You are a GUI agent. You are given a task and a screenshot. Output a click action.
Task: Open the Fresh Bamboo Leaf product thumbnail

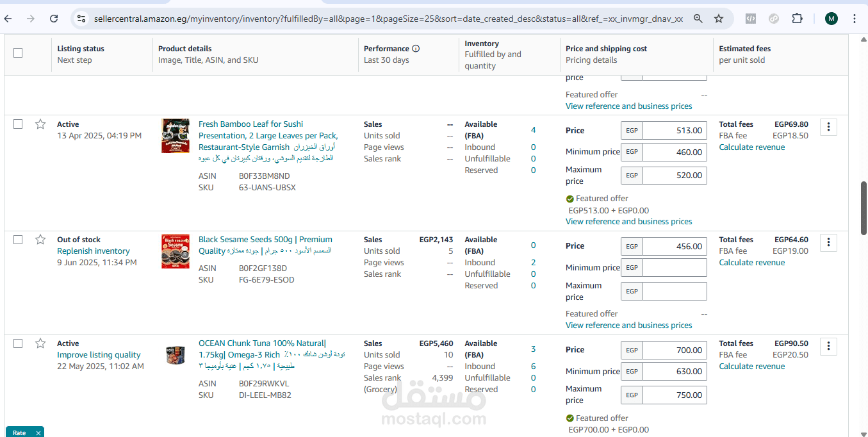(x=175, y=136)
